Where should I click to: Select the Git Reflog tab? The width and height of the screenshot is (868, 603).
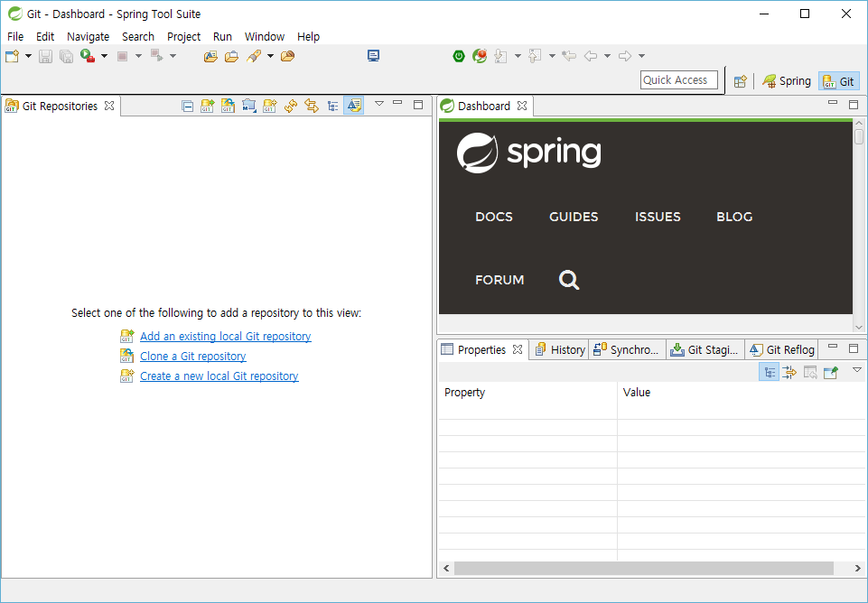coord(781,349)
